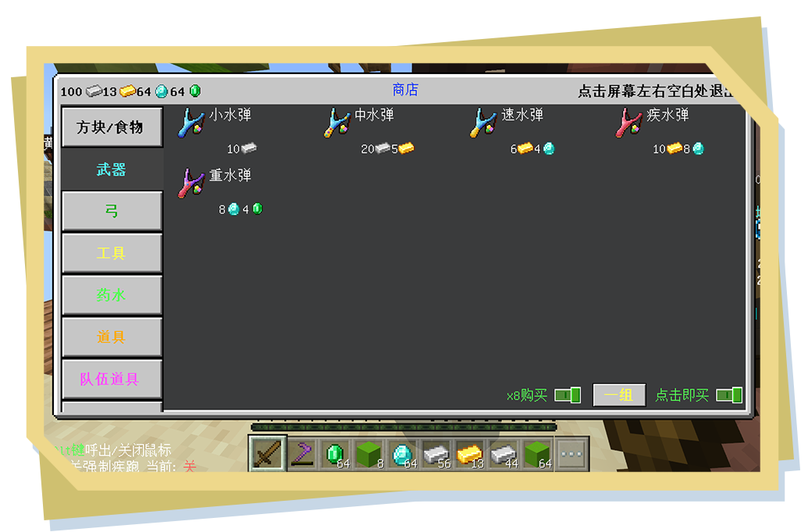Select the wooden sword in hotbar
Viewport: 808px width, 532px height.
pos(268,454)
